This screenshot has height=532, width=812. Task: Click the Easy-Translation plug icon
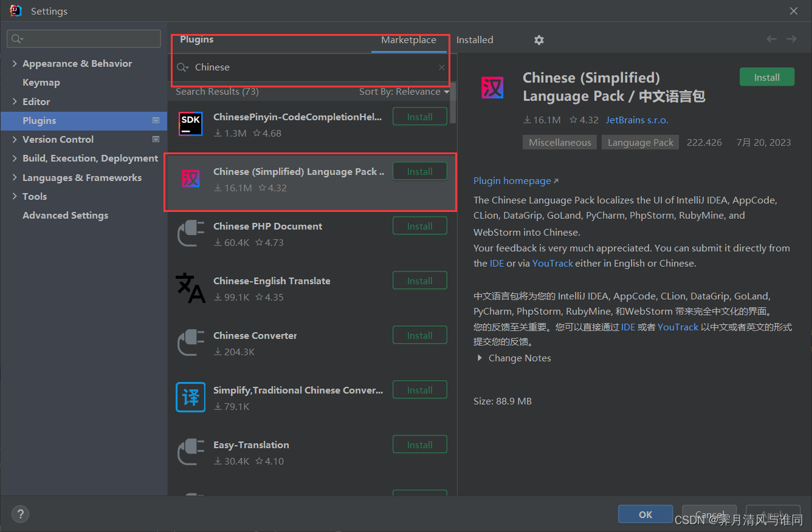coord(191,452)
